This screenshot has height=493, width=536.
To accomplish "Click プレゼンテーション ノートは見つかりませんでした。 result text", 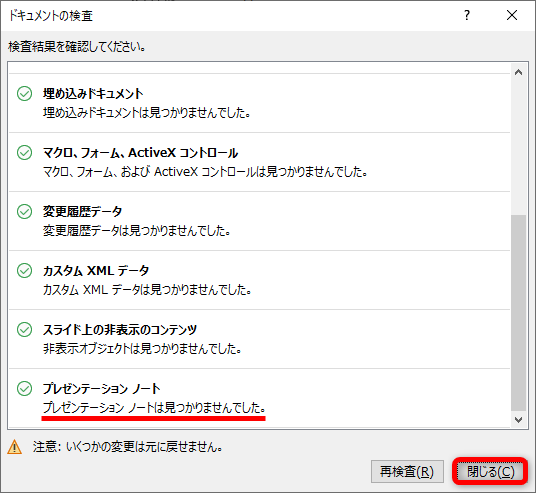I will click(154, 408).
